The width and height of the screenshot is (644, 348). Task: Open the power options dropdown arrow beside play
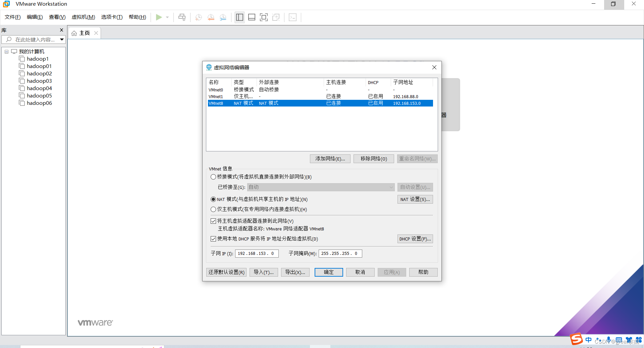[x=167, y=17]
